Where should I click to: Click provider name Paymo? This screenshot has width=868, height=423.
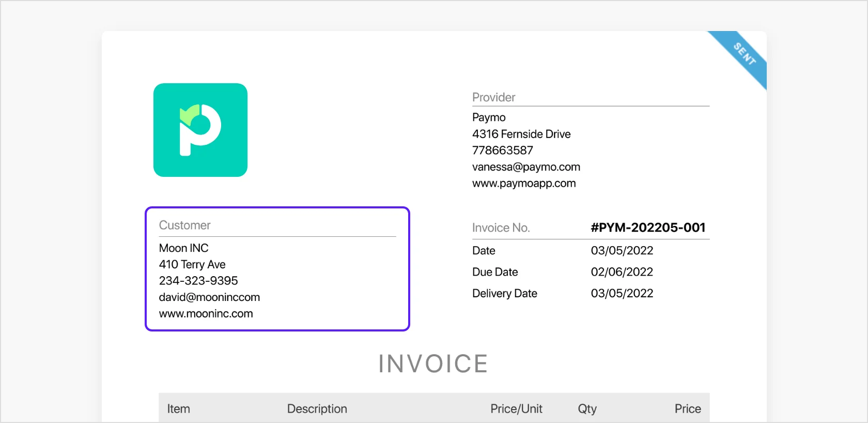tap(489, 117)
